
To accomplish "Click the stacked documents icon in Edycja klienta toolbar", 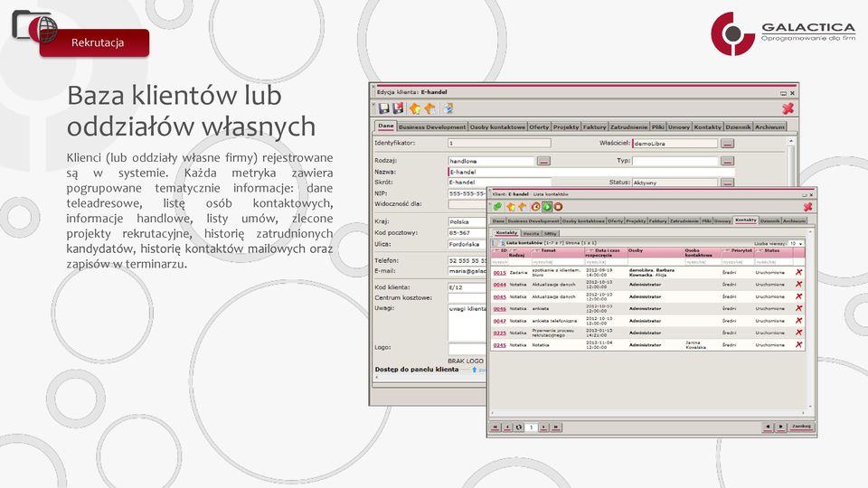I will pos(448,108).
